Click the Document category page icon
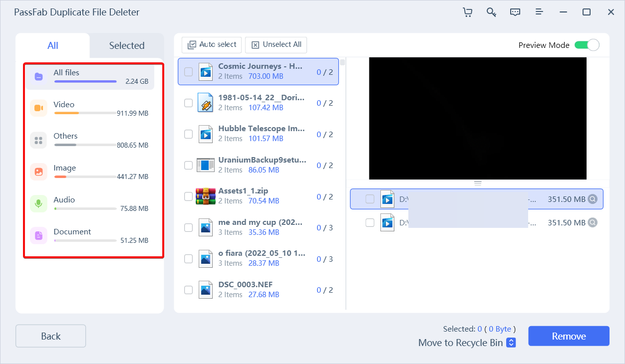 (x=38, y=235)
